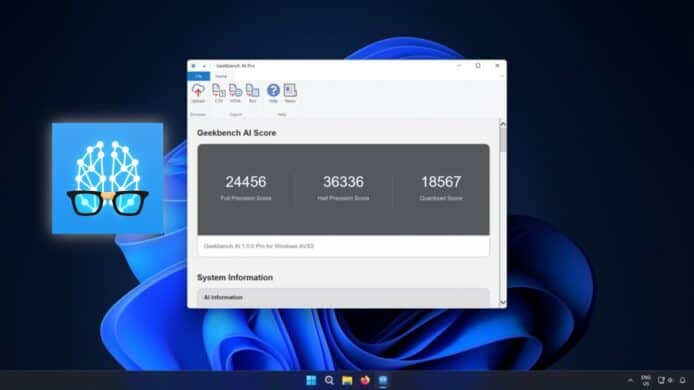Open the News icon in the ribbon

click(x=290, y=93)
